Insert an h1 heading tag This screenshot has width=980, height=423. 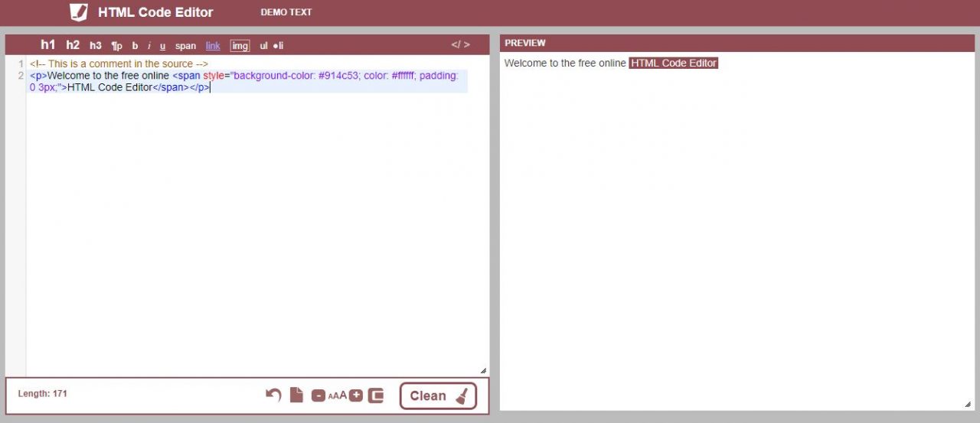pyautogui.click(x=48, y=45)
